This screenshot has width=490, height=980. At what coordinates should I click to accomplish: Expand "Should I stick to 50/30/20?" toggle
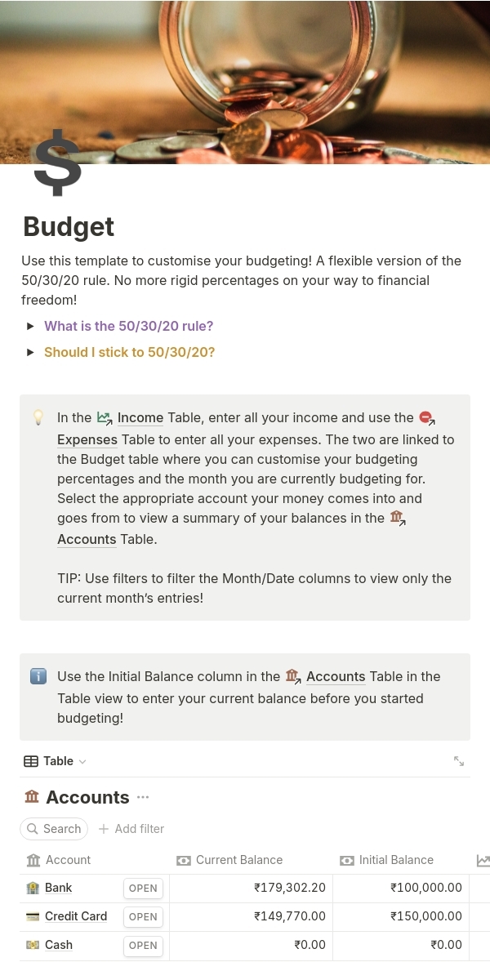[30, 353]
